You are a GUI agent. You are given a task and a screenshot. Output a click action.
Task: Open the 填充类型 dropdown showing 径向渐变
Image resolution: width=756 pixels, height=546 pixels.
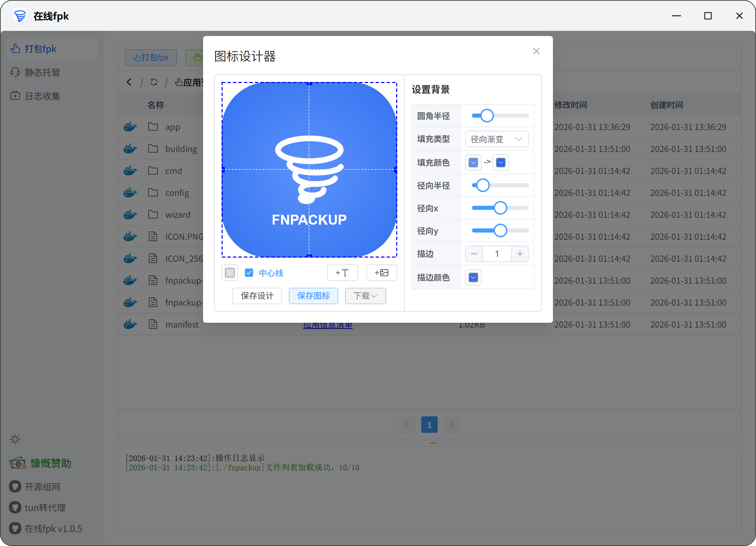[496, 139]
